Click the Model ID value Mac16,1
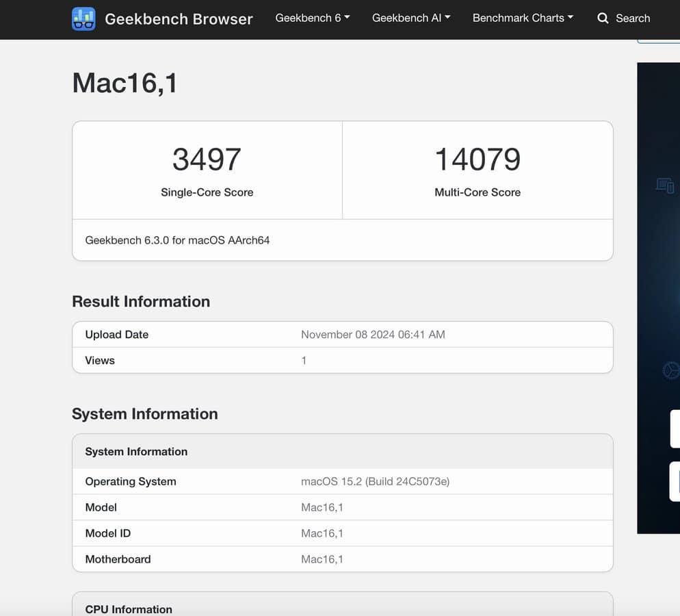680x616 pixels. 322,533
